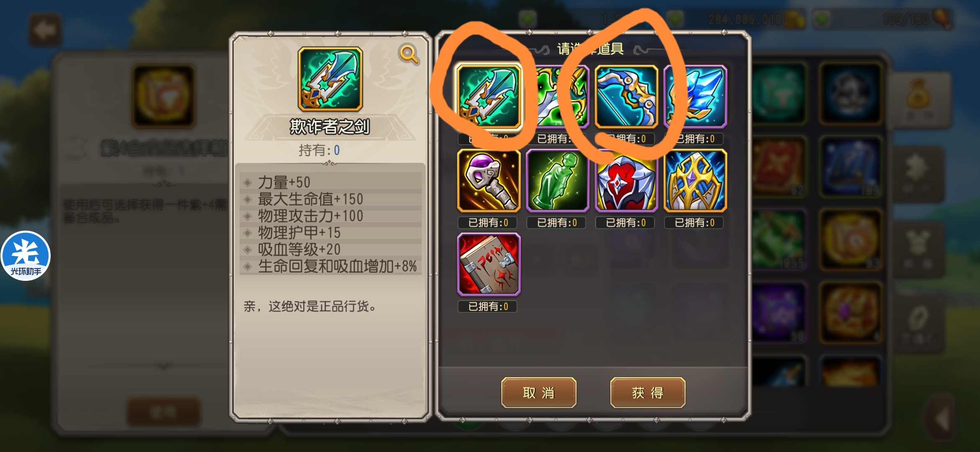Click the sword icon in the detail panel

click(x=330, y=79)
